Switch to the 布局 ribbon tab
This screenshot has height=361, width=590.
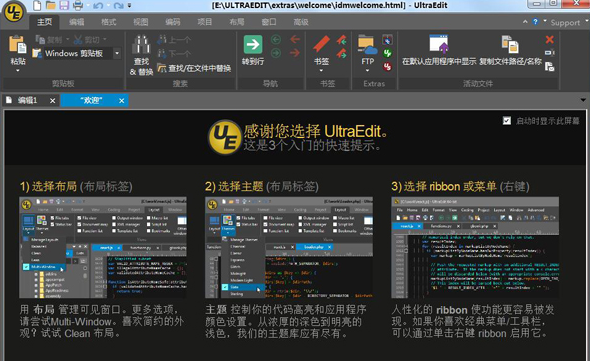pyautogui.click(x=237, y=22)
